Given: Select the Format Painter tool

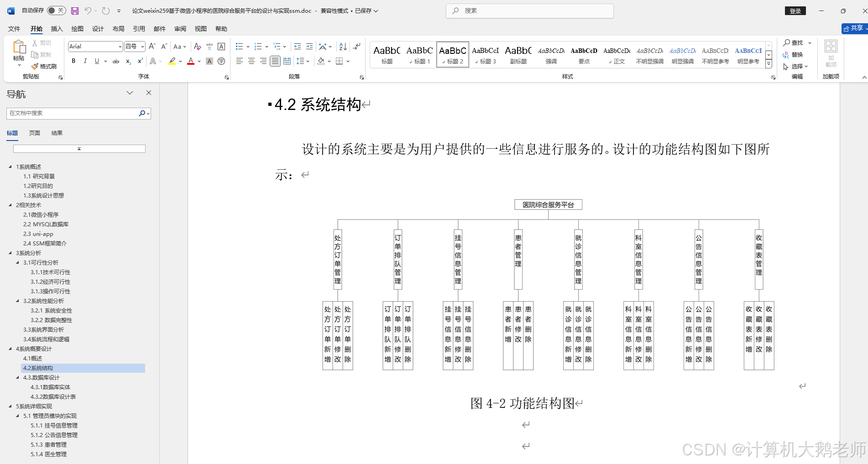Looking at the screenshot, I should [44, 66].
